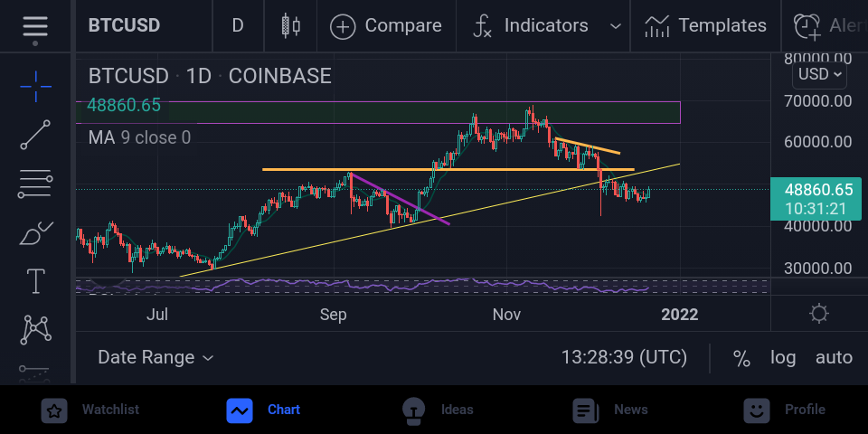Toggle percent scale mode
This screenshot has height=434, width=868.
pos(741,358)
